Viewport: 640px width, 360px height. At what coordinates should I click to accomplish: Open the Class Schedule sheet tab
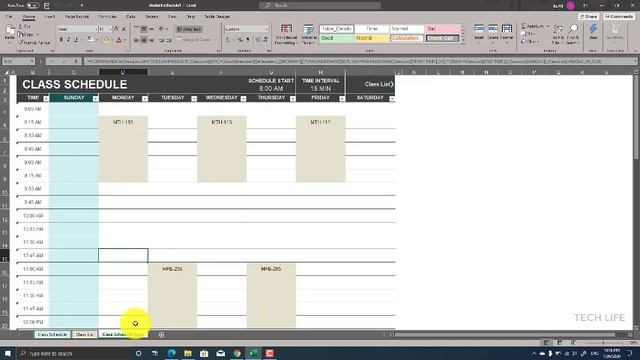(x=52, y=335)
